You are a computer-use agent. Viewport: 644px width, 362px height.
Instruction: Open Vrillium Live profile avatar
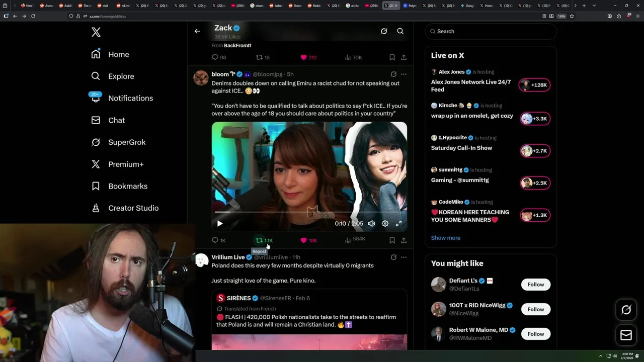[201, 260]
